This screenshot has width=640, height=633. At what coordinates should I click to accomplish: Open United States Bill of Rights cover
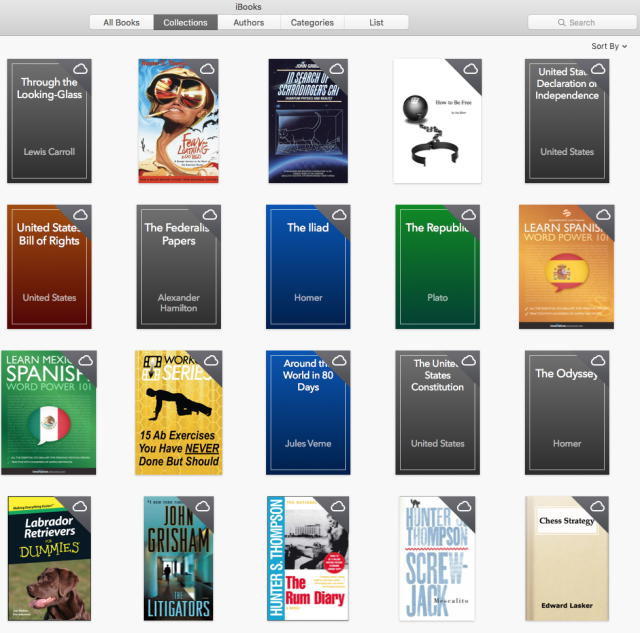[49, 267]
